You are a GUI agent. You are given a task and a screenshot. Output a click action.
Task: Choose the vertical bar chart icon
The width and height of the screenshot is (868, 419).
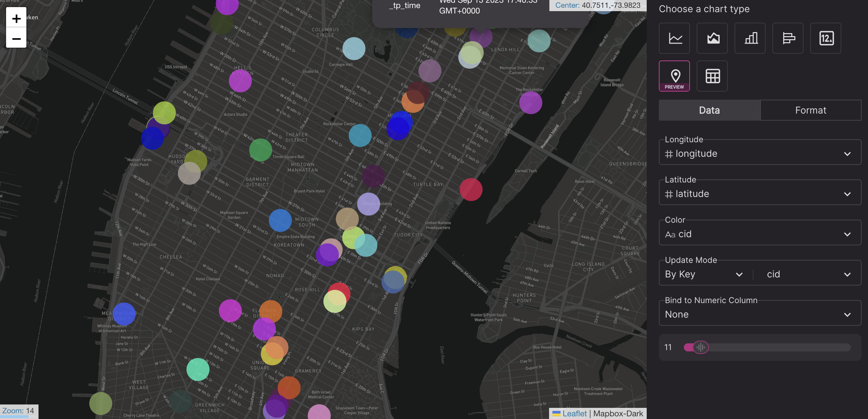[x=750, y=38]
